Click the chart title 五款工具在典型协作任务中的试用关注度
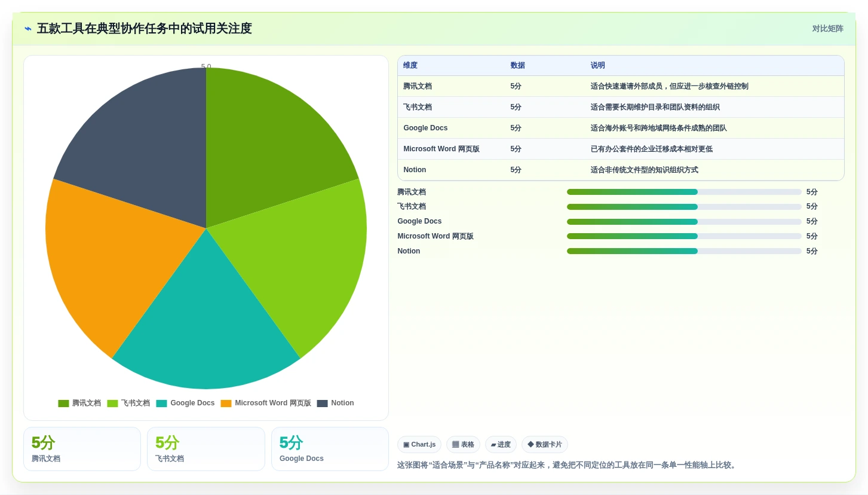Image resolution: width=868 pixels, height=495 pixels. pos(144,29)
